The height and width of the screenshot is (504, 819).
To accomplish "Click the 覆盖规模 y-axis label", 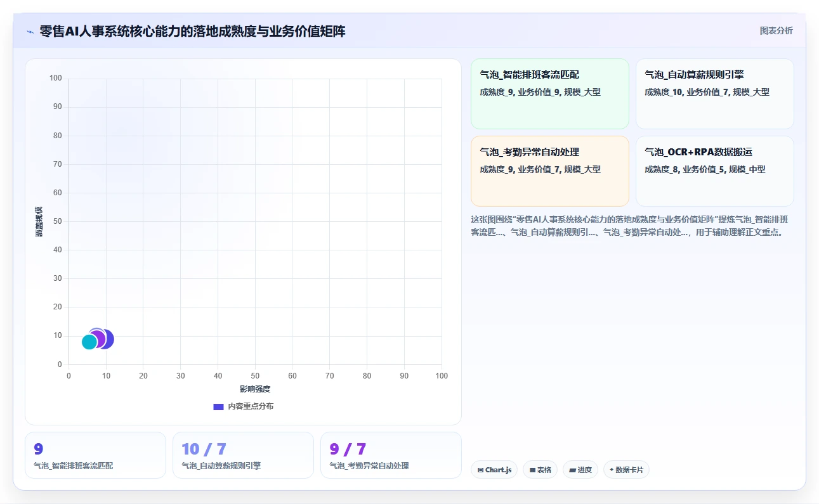I will (x=39, y=222).
